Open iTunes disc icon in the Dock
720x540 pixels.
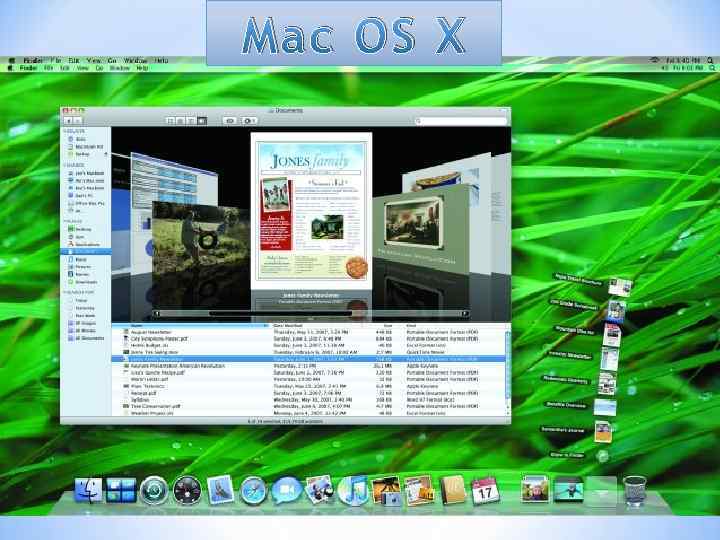click(353, 490)
